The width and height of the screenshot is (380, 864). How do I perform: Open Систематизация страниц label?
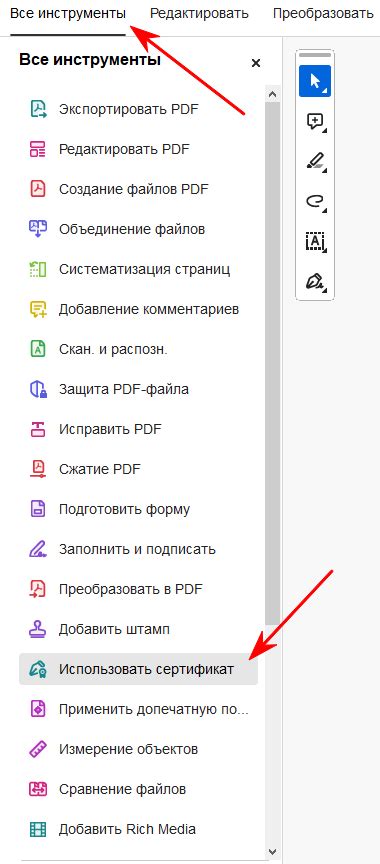(145, 269)
